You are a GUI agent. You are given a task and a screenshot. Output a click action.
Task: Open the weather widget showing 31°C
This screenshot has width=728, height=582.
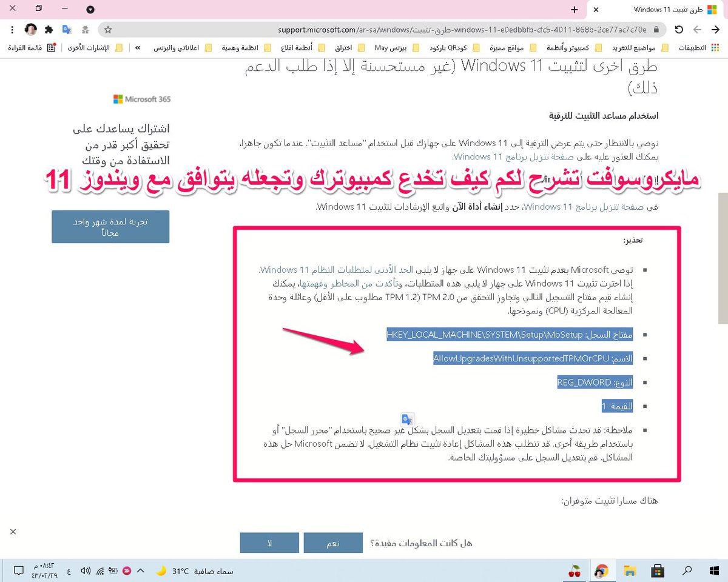coord(194,571)
